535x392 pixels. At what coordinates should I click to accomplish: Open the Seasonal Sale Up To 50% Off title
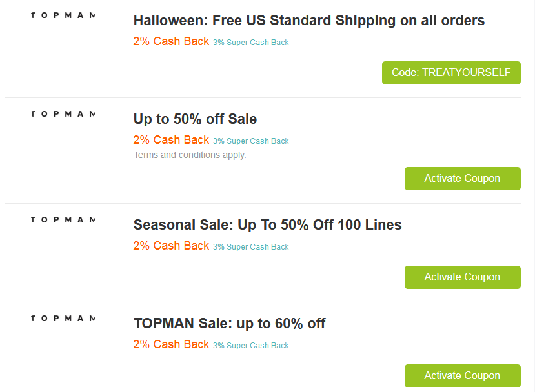tap(267, 225)
